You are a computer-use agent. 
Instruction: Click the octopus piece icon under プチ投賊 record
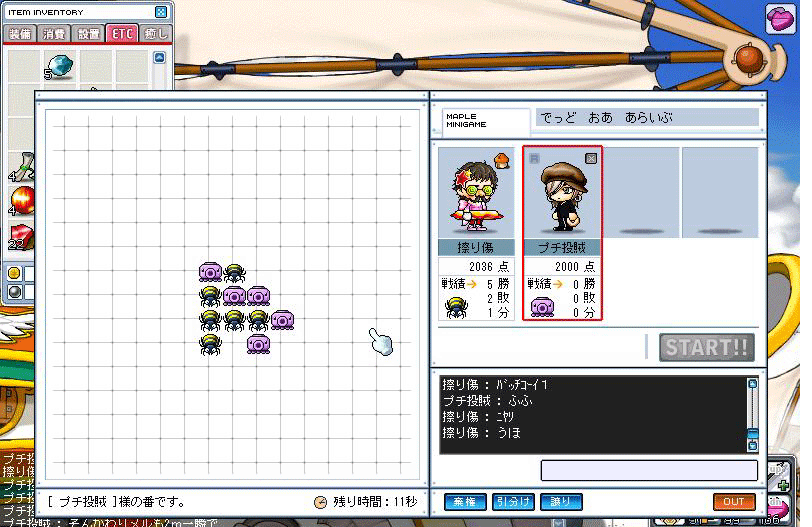click(x=542, y=307)
